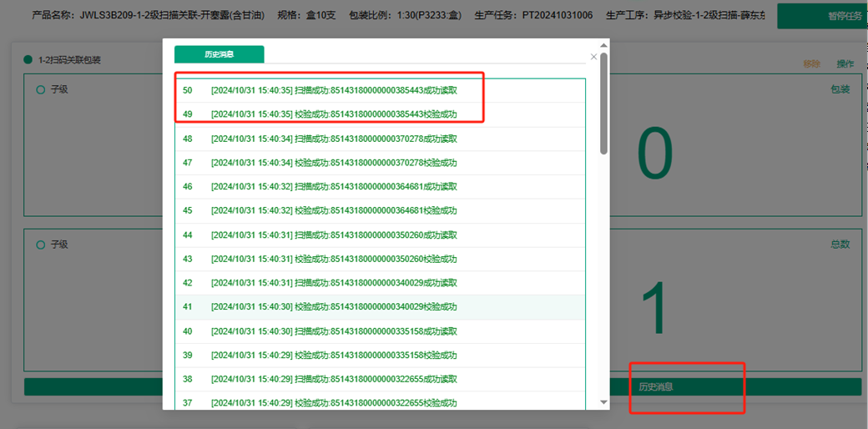Click the 移除 link in background panel

point(811,63)
